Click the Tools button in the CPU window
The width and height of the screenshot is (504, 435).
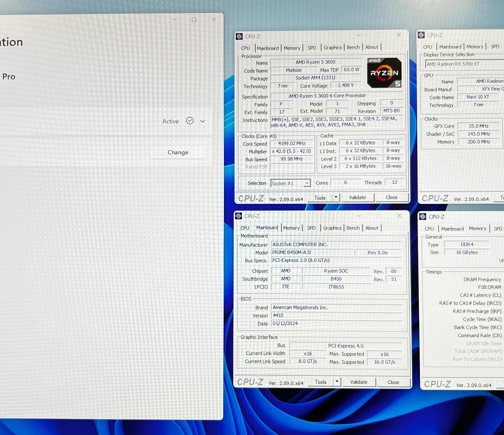point(320,198)
